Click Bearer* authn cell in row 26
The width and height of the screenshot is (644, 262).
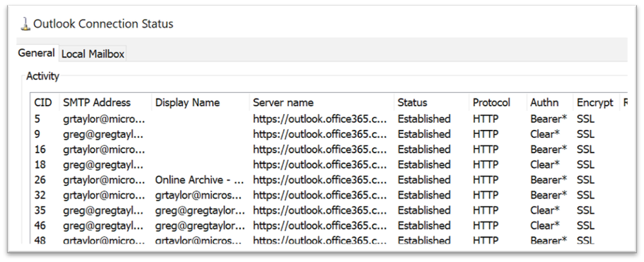[549, 180]
